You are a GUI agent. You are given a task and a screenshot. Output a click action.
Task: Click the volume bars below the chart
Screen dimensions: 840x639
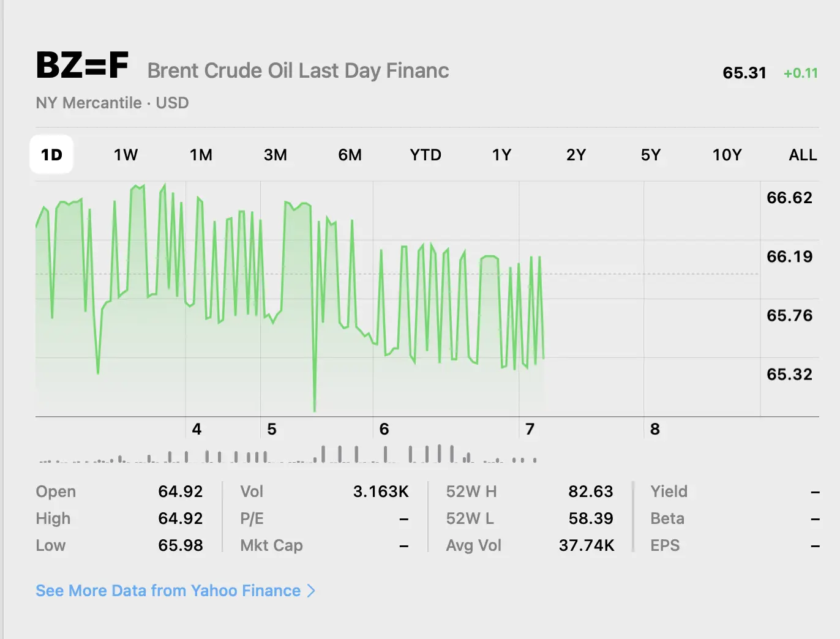[288, 455]
